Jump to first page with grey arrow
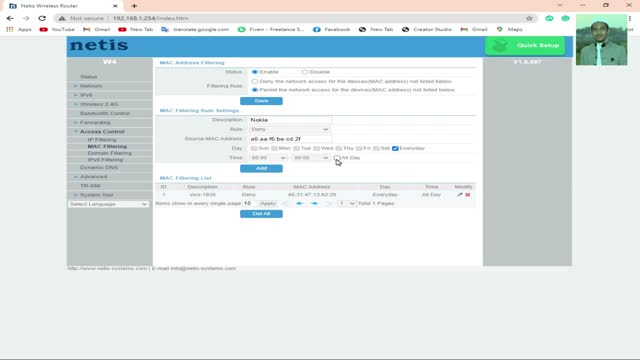 [285, 203]
